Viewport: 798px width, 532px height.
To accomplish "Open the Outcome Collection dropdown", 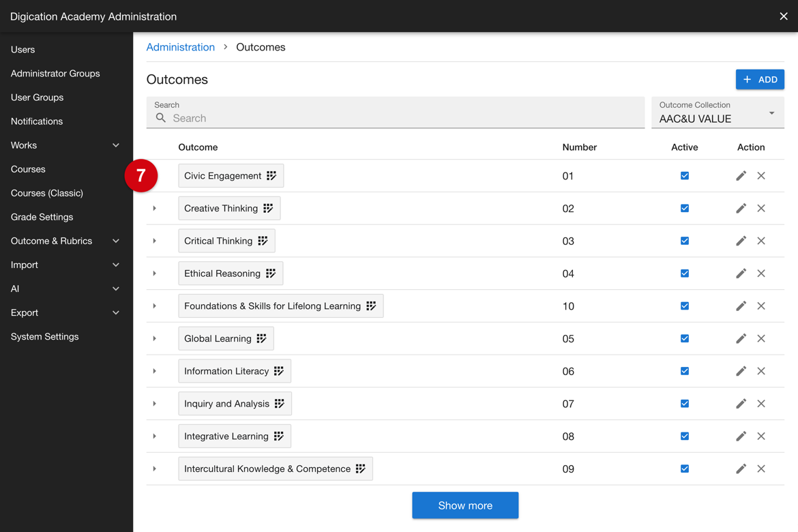I will pos(718,113).
